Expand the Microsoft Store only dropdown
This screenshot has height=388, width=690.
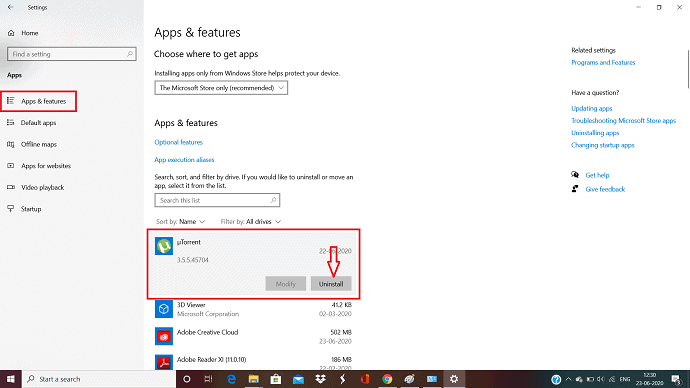coord(221,88)
